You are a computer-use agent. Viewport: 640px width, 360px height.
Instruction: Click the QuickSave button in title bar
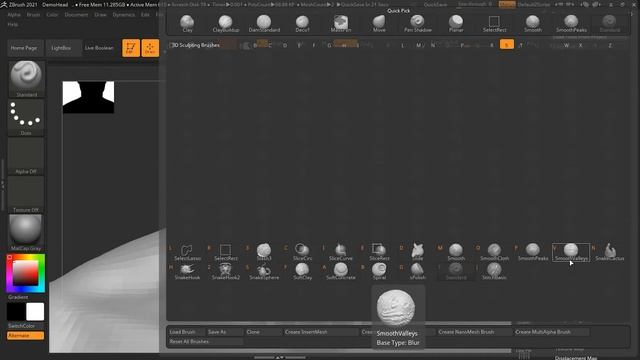435,4
